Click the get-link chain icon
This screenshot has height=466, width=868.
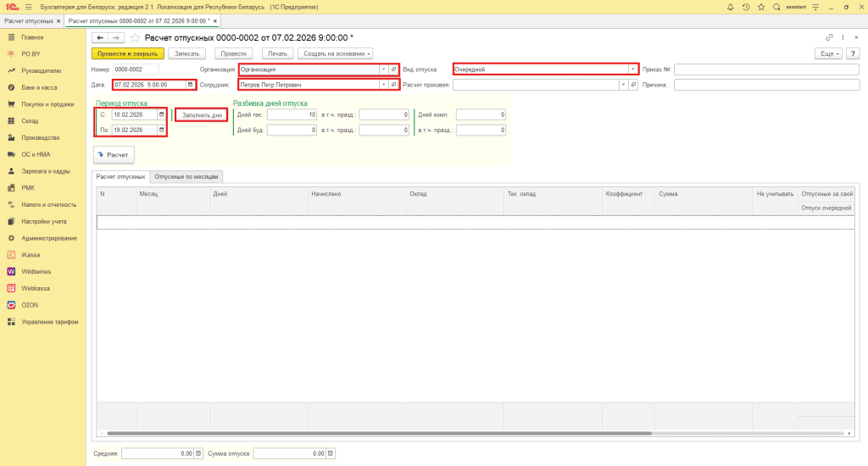[829, 37]
